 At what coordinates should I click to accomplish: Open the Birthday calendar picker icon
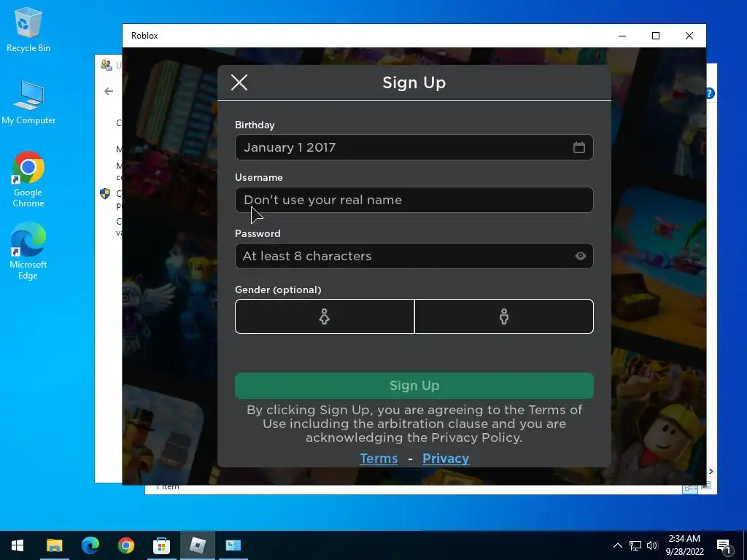(x=578, y=147)
